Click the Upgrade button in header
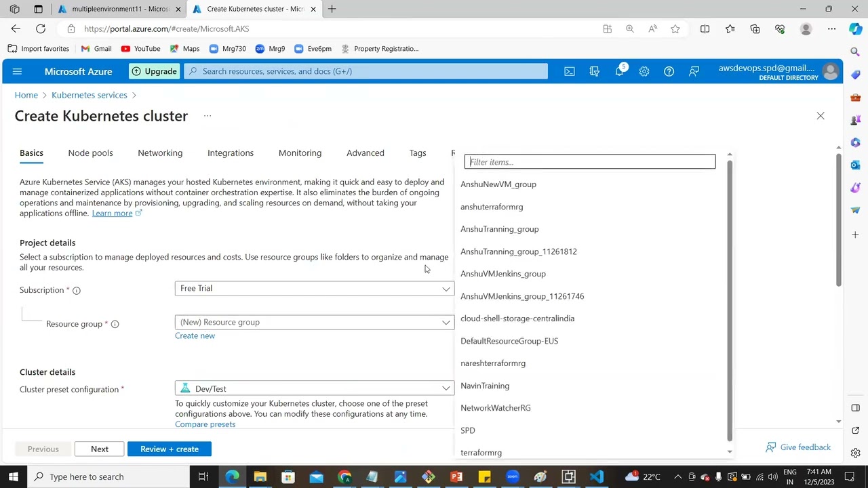Screen dimensions: 868x488 (154, 71)
